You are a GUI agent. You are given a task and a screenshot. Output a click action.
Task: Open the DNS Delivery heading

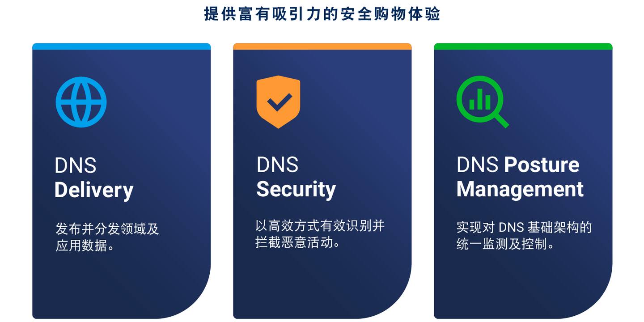click(94, 178)
